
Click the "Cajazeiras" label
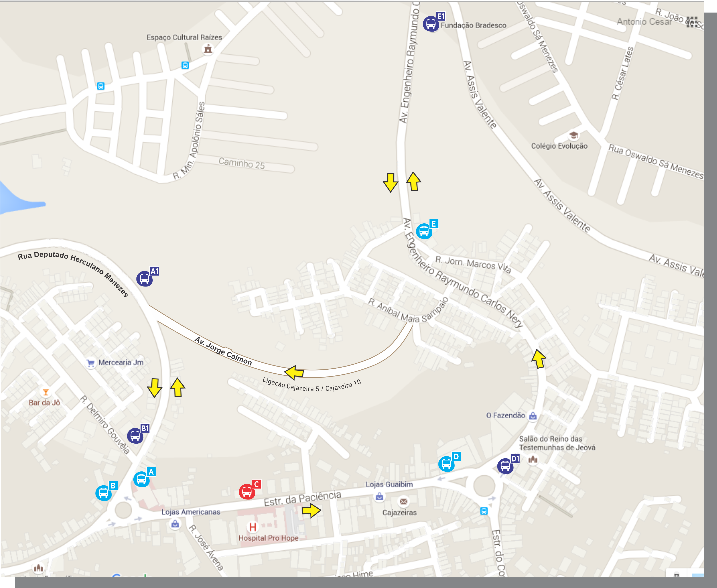point(399,513)
